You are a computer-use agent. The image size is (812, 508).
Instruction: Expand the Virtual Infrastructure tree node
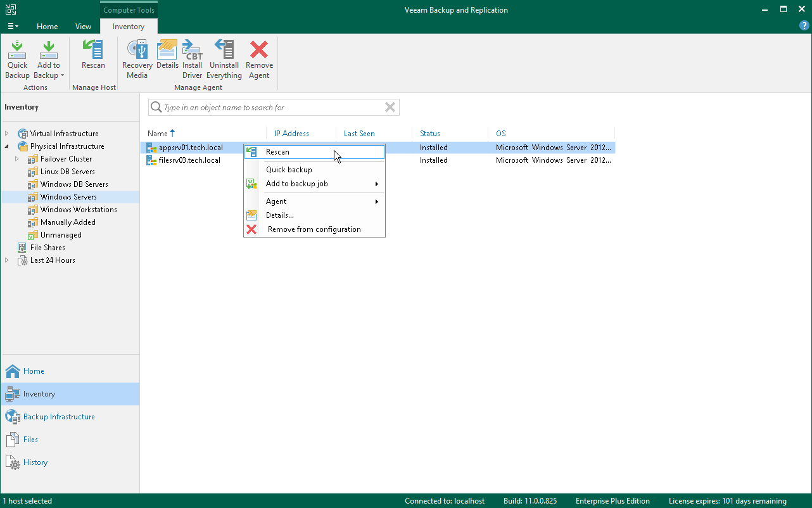click(x=7, y=134)
